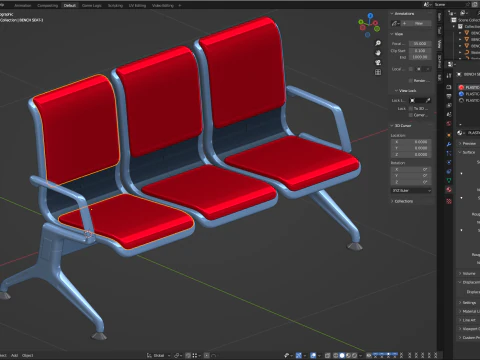
Task: Toggle the snap magnet in viewport header
Action: coord(188,355)
